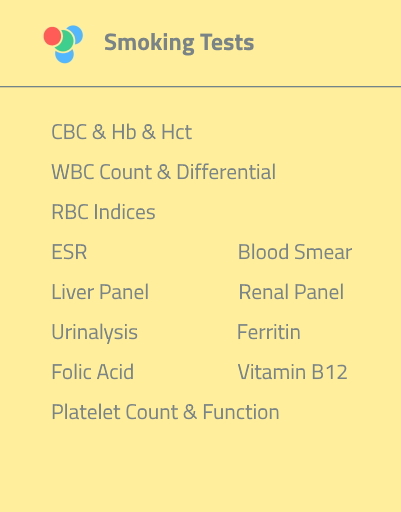Select the ESR test

[x=69, y=252]
